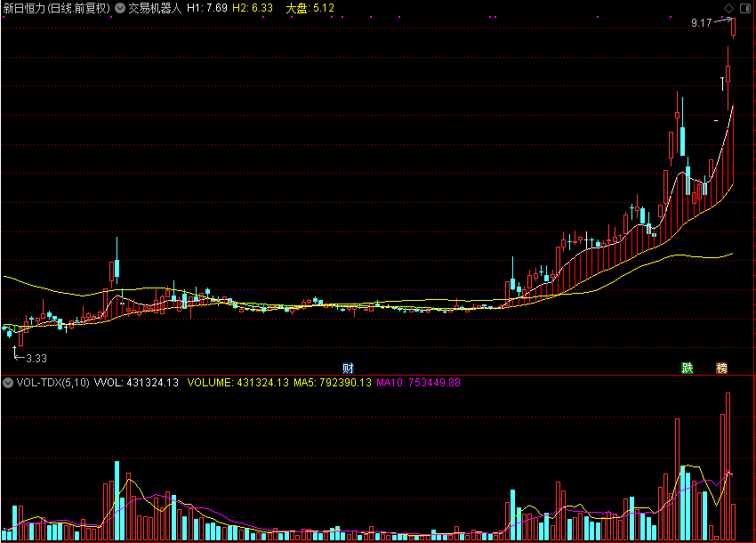Expand the VOL-TDX indicator dropdown arrow
Viewport: 756px width, 543px height.
(8, 383)
